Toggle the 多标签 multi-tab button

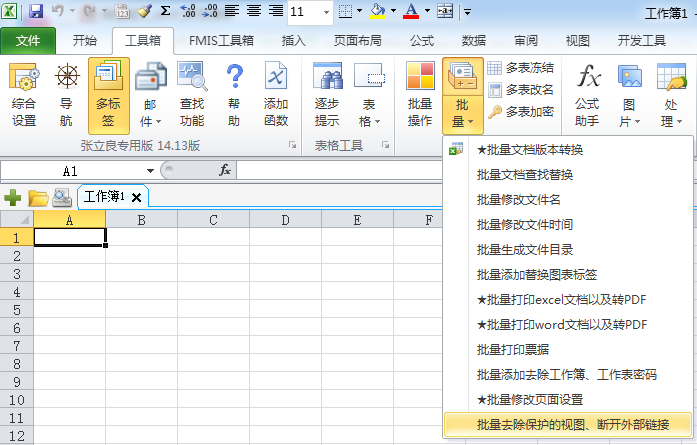click(x=108, y=95)
